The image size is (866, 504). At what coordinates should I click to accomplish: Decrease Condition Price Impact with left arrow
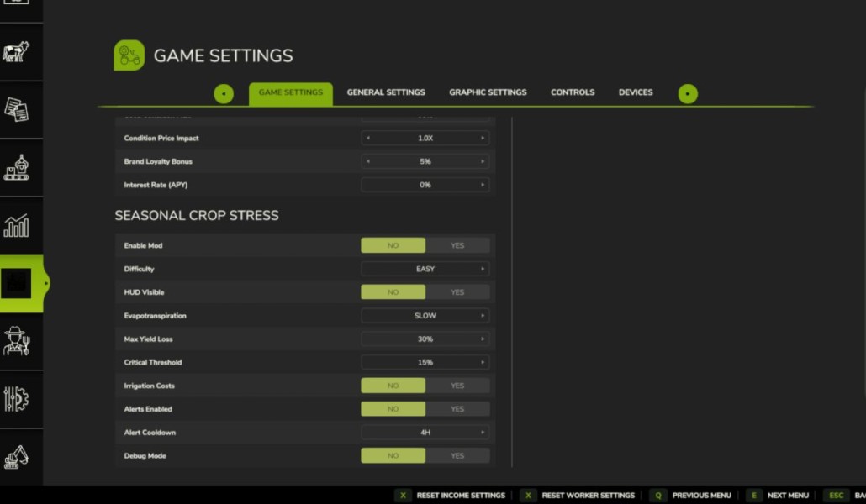(x=368, y=138)
